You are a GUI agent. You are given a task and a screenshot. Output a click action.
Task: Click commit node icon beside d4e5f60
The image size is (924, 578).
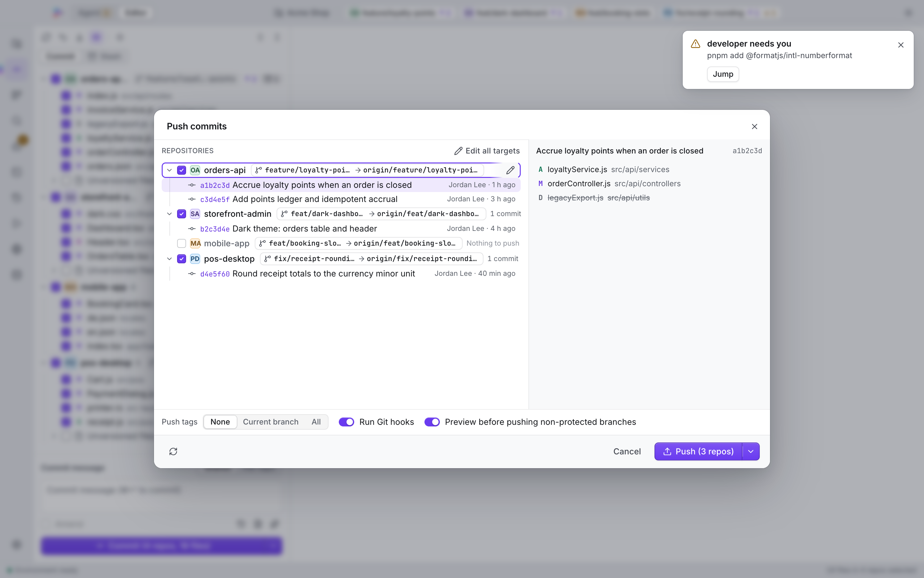coord(192,274)
